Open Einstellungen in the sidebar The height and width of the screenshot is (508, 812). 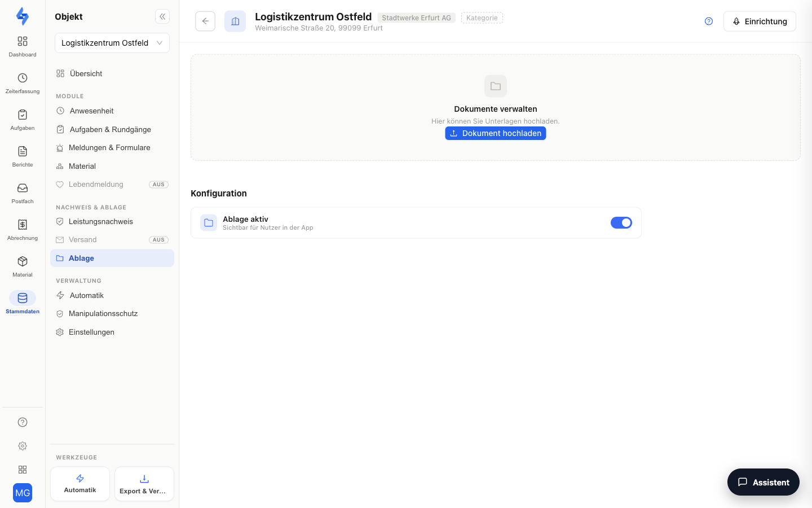tap(112, 332)
